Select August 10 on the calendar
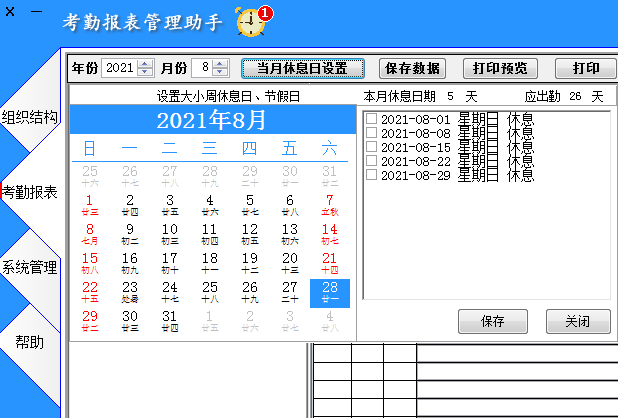Image resolution: width=618 pixels, height=418 pixels. (170, 234)
